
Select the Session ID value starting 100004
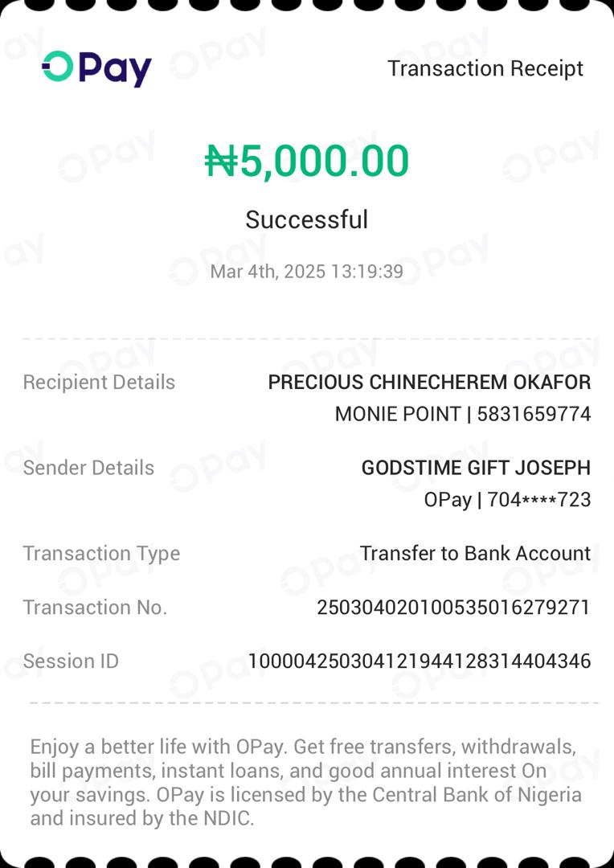click(x=419, y=661)
